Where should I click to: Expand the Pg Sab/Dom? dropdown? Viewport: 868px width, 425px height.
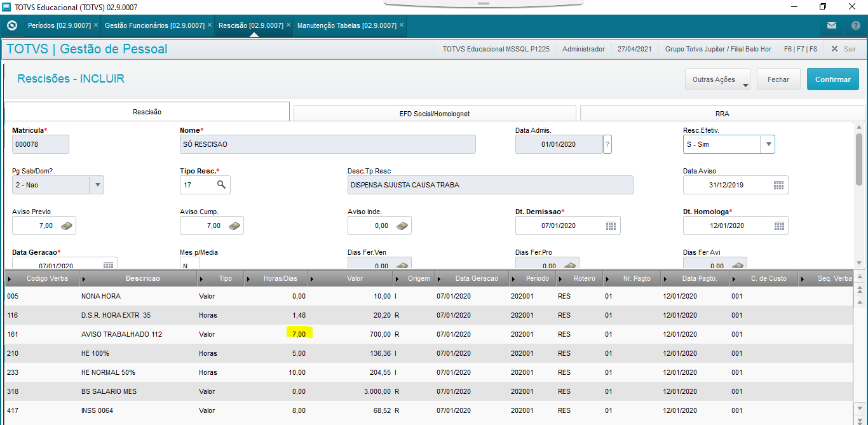[97, 185]
